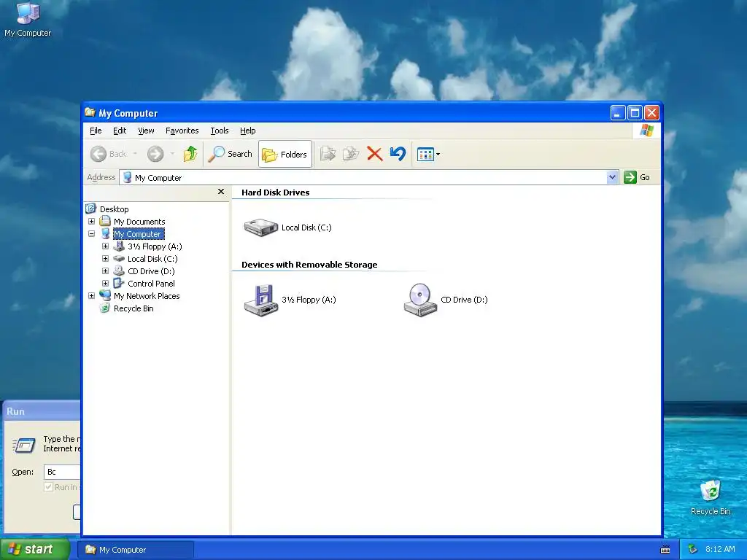Click the run program icon in Run dialog
This screenshot has width=747, height=560.
point(23,446)
